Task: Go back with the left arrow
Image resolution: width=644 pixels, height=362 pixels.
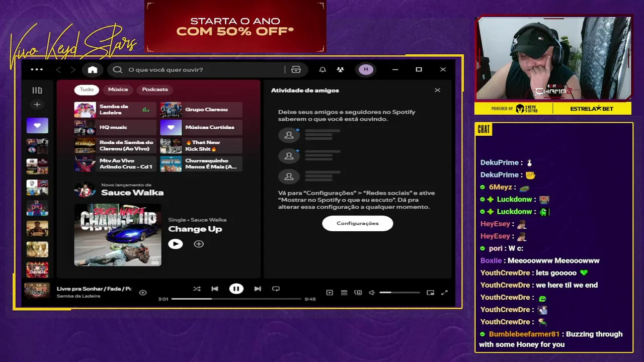Action: click(58, 69)
